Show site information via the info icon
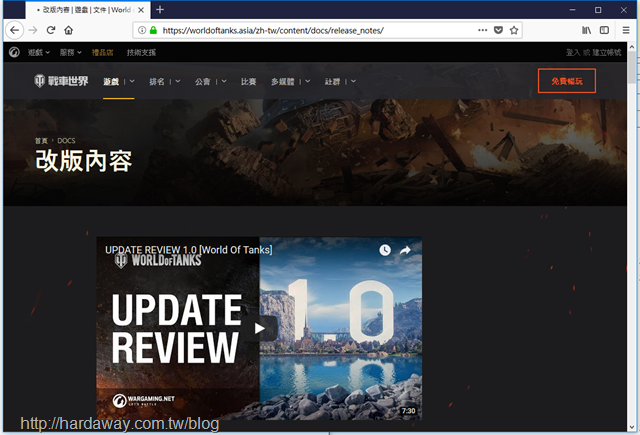The height and width of the screenshot is (435, 640). (142, 30)
